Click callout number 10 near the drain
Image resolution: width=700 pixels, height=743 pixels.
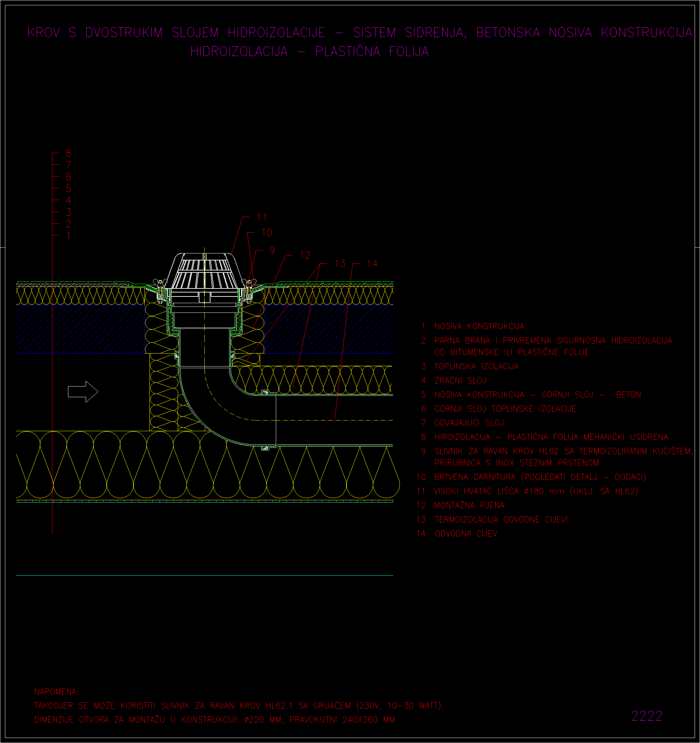(x=267, y=233)
